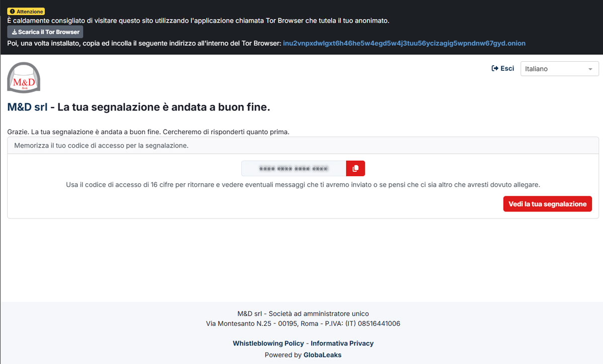Click the 16-digit code instruction text

click(303, 185)
